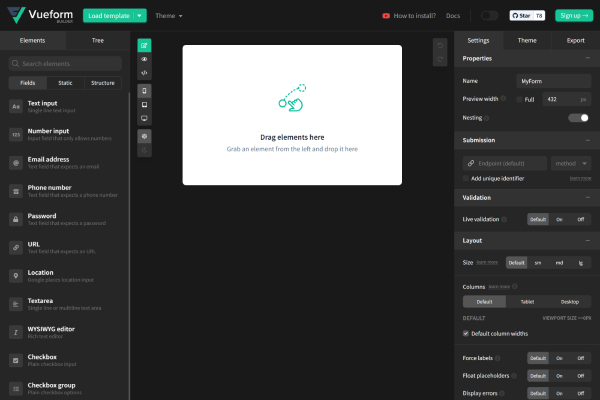
Task: Open the code view icon
Action: 144,73
